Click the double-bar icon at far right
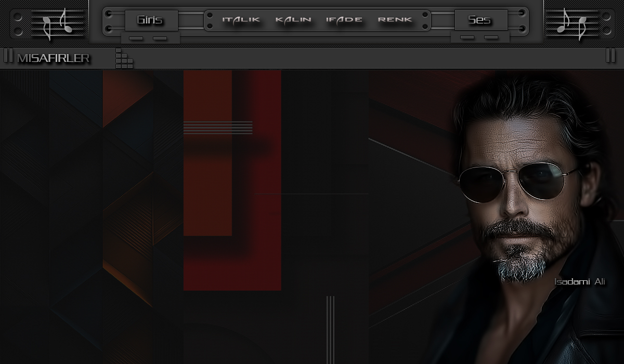This screenshot has height=364, width=624. coord(610,56)
